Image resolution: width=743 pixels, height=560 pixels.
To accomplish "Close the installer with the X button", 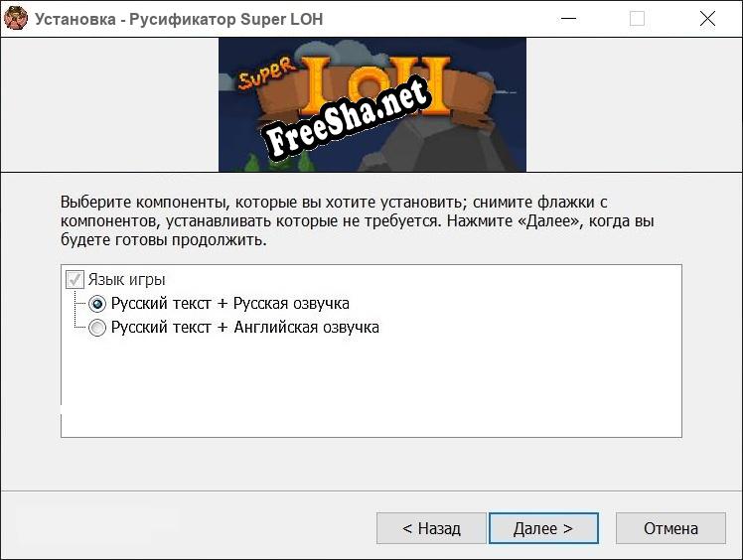I will click(x=707, y=19).
